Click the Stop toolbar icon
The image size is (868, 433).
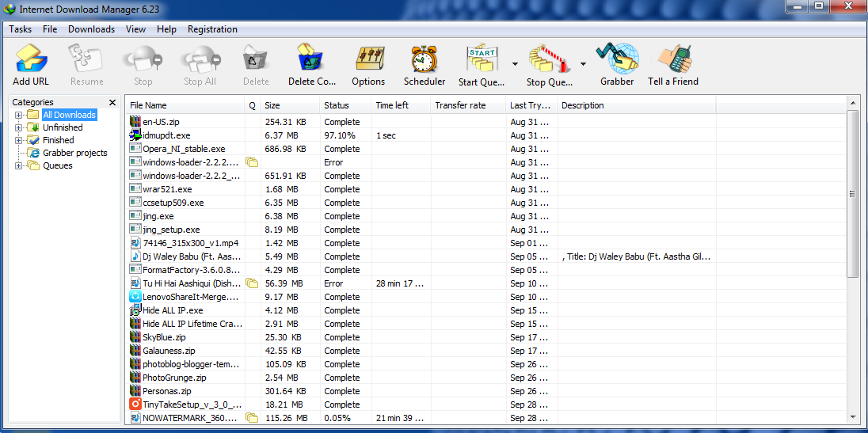143,59
